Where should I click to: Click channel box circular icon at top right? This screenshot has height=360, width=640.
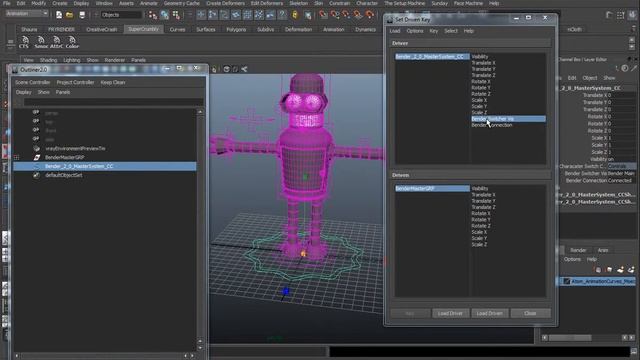click(625, 69)
